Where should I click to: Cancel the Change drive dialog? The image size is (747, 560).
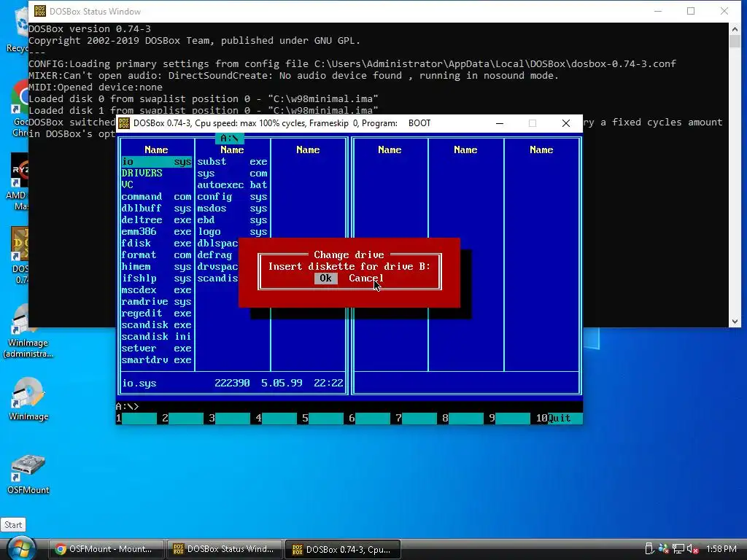coord(366,278)
